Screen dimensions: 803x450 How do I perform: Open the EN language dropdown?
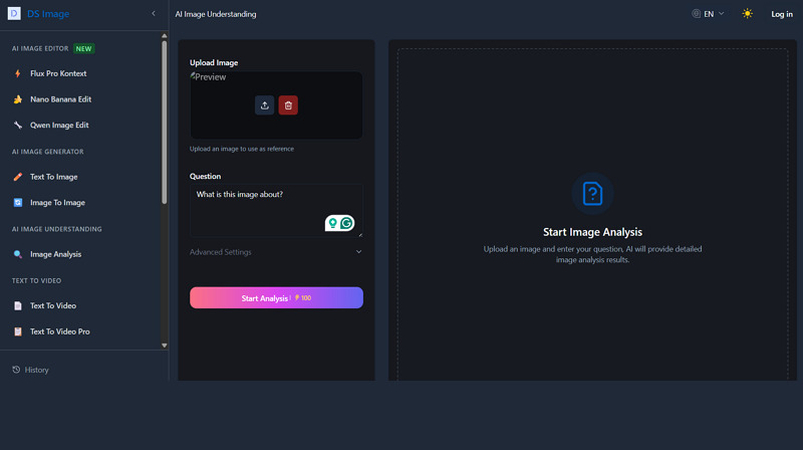coord(708,14)
